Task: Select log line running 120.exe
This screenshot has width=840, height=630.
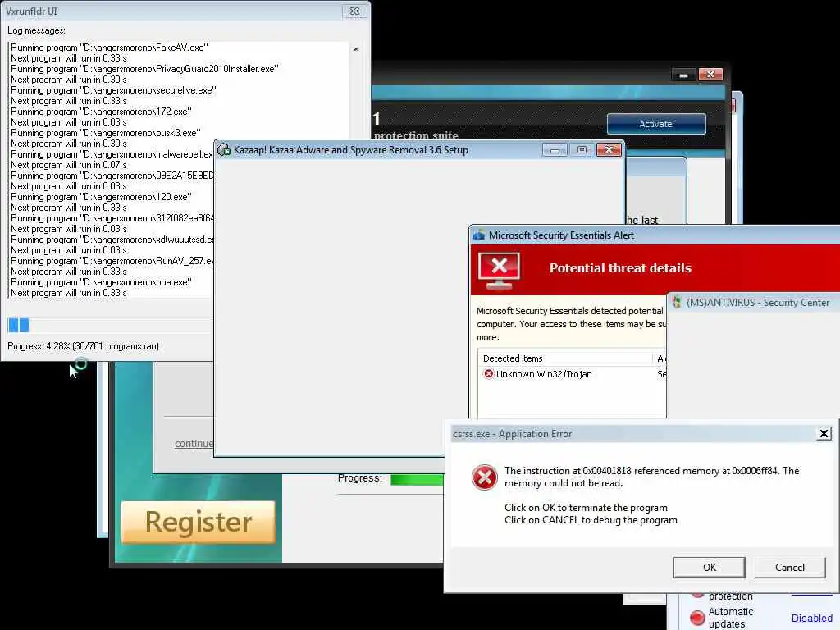Action: click(101, 197)
